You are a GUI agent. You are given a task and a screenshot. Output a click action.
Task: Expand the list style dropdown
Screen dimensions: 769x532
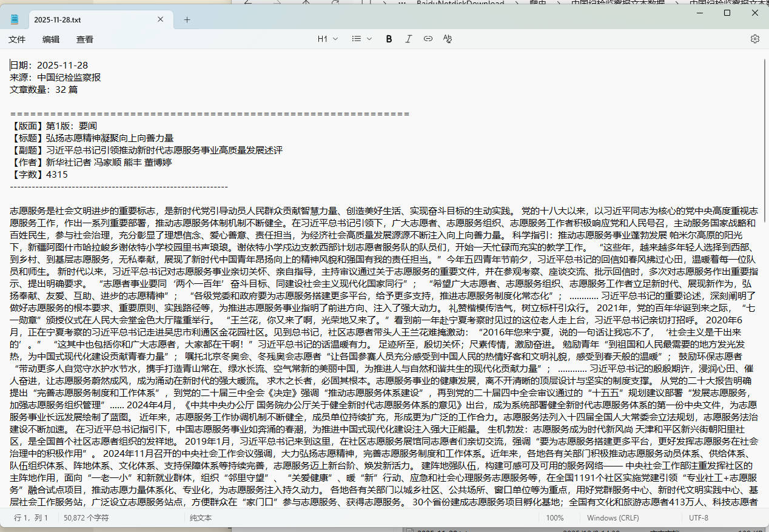tap(362, 39)
